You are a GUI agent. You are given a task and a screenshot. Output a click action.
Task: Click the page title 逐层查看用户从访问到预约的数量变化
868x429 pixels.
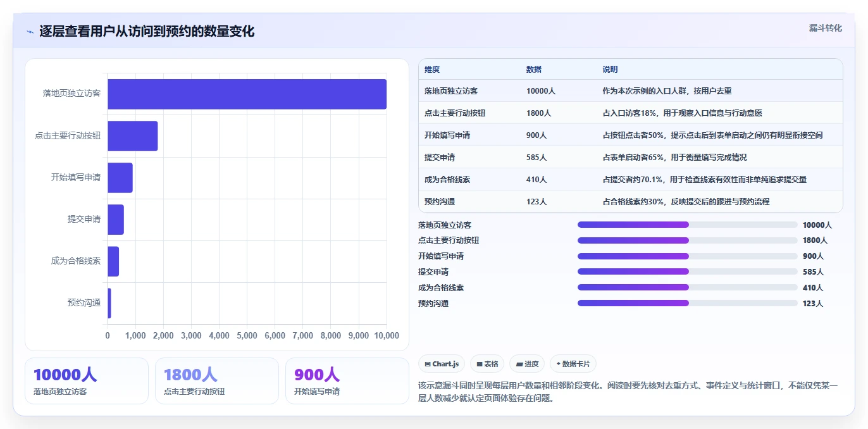pos(147,32)
